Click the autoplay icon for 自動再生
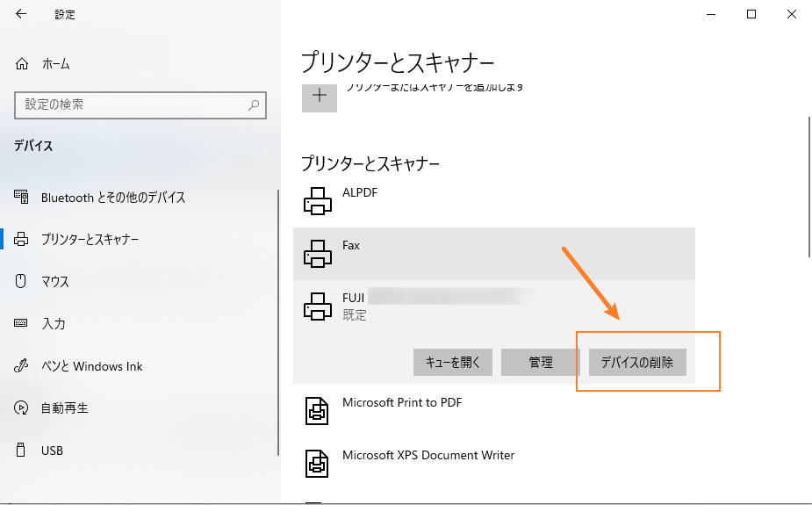The height and width of the screenshot is (505, 812). tap(21, 408)
